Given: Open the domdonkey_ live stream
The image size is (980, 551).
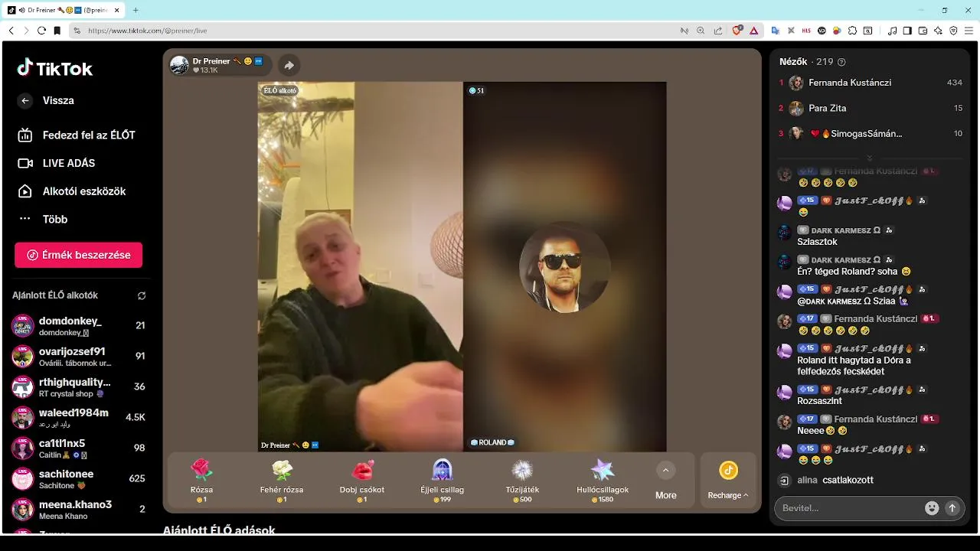Looking at the screenshot, I should (78, 325).
